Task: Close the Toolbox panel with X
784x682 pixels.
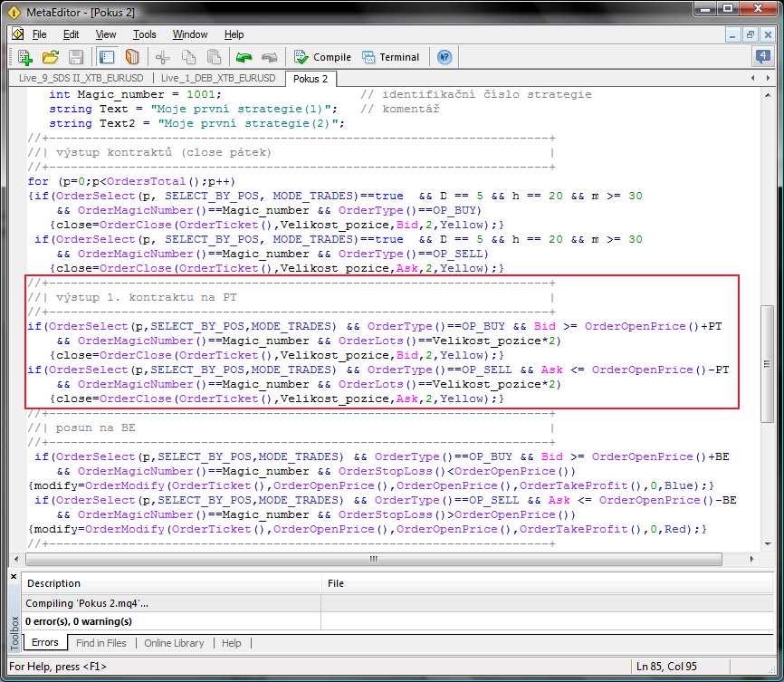Action: pos(14,576)
